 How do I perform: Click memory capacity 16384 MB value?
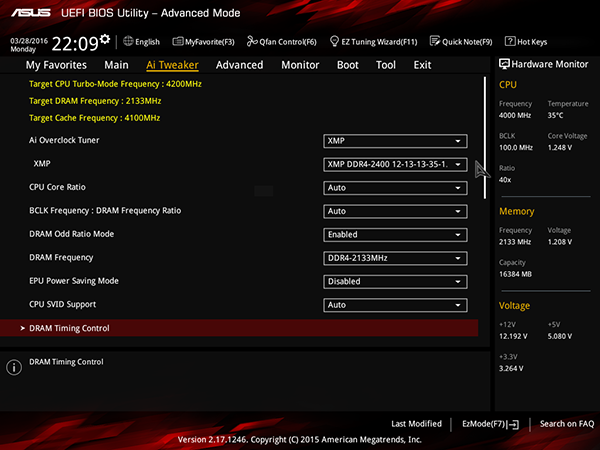pyautogui.click(x=515, y=274)
